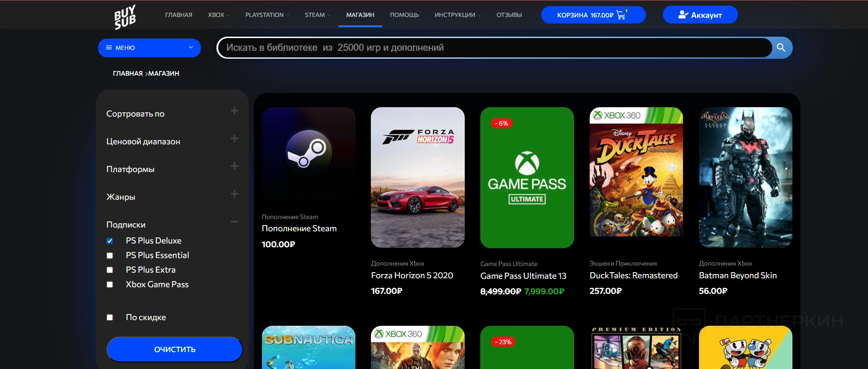Click the 'PS Plus Extra' filter label

pyautogui.click(x=151, y=270)
